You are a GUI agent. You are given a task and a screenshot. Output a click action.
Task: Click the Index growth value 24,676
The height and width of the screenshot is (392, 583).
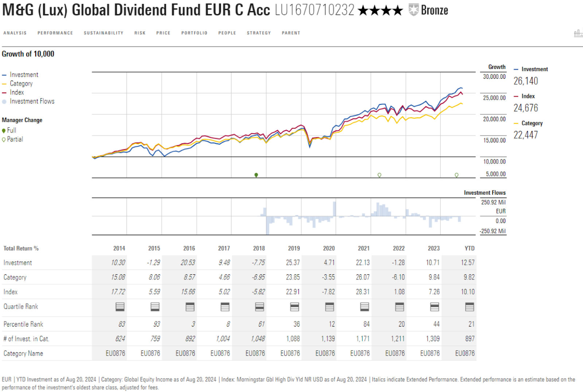[526, 108]
